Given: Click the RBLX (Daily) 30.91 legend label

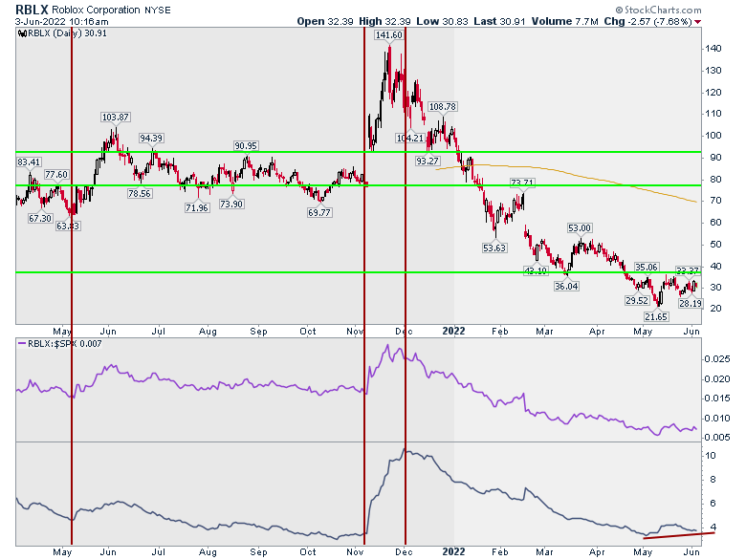Looking at the screenshot, I should tap(68, 33).
